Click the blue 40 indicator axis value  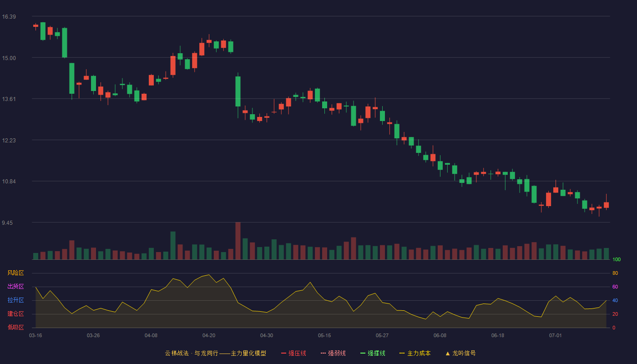click(615, 300)
